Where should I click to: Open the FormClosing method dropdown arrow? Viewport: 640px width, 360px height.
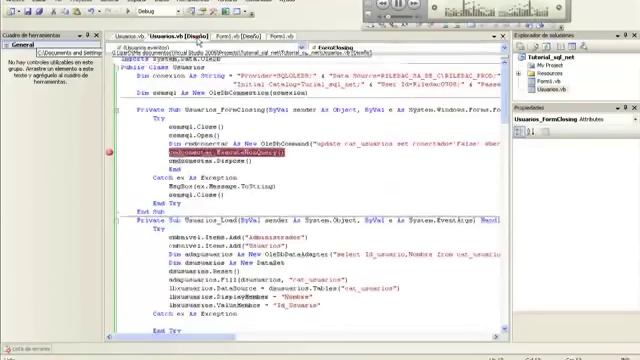coord(504,47)
